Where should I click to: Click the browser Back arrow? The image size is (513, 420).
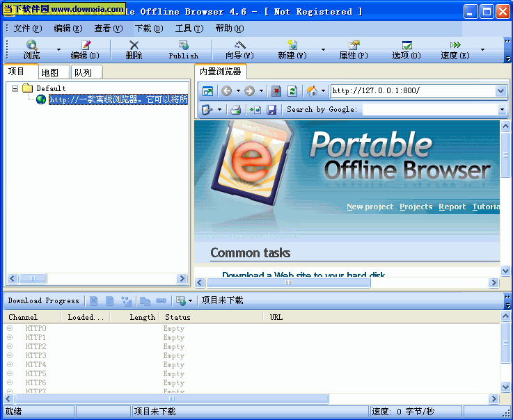(x=226, y=91)
